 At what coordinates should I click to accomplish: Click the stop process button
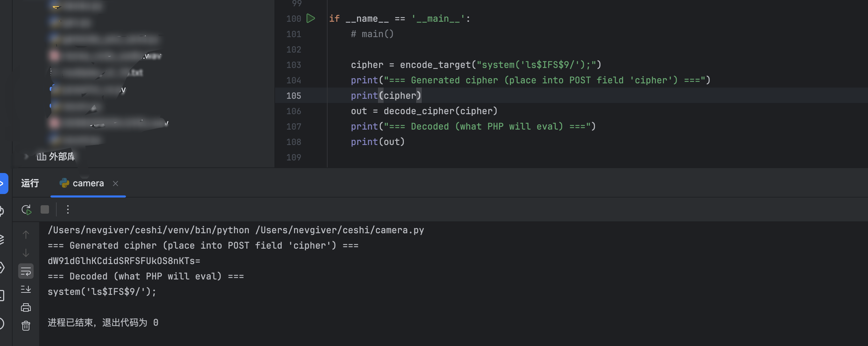pyautogui.click(x=45, y=209)
